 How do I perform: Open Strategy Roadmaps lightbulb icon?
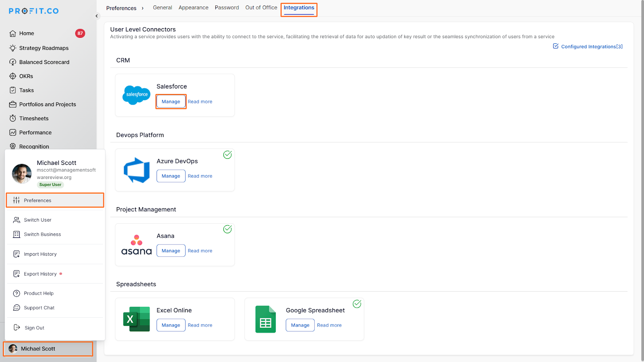pos(13,48)
